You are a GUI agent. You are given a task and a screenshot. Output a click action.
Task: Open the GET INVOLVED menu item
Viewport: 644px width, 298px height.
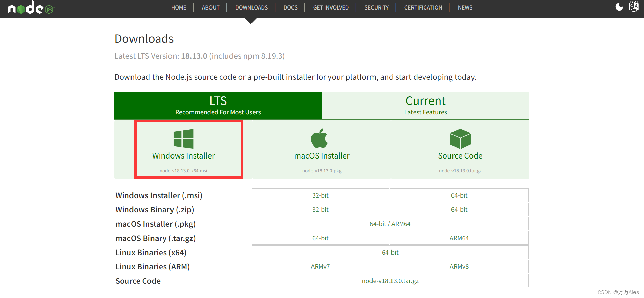coord(331,7)
